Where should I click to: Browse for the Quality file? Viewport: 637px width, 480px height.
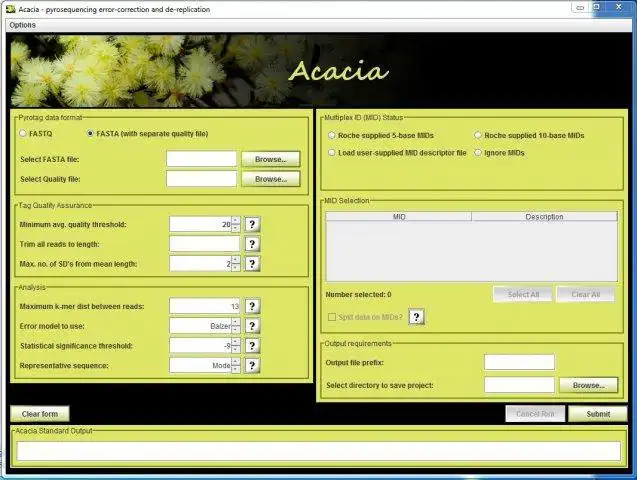[x=271, y=179]
